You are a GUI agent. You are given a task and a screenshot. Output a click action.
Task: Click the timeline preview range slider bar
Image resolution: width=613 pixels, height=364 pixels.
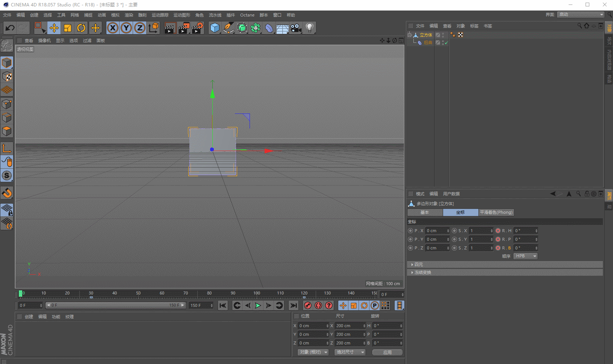pyautogui.click(x=116, y=305)
